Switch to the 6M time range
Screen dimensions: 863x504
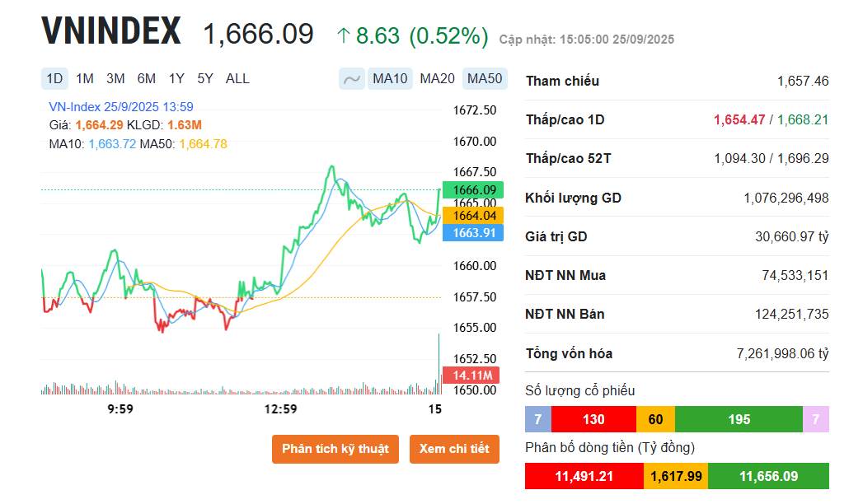click(x=147, y=78)
